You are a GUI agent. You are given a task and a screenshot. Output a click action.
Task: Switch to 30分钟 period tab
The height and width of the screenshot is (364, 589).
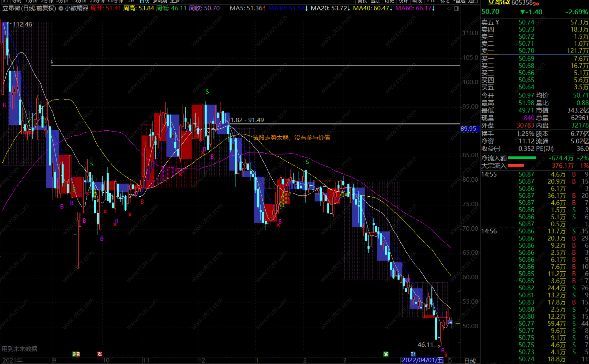[97, 1]
